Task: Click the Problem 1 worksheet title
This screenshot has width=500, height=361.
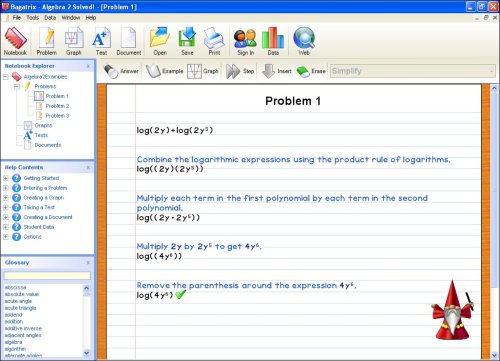Action: [x=293, y=101]
